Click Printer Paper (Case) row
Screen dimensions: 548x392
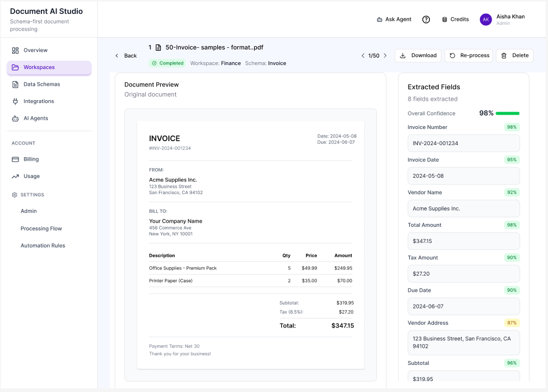(251, 281)
